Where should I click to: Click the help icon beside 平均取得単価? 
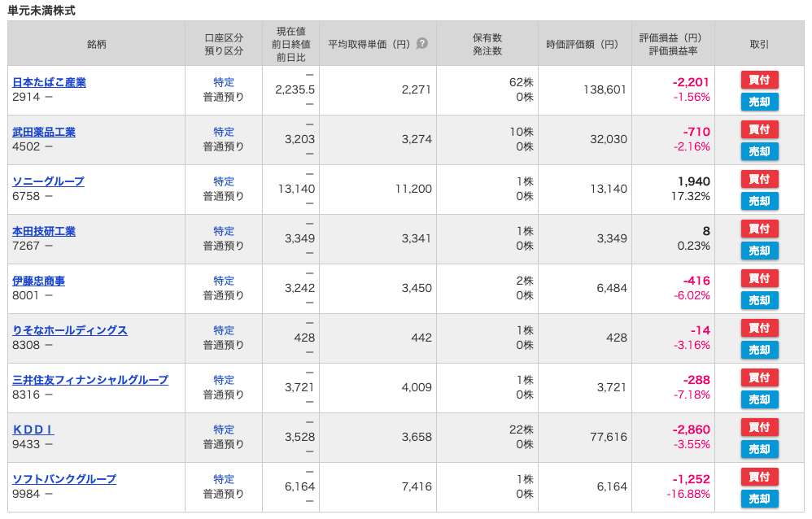(422, 43)
